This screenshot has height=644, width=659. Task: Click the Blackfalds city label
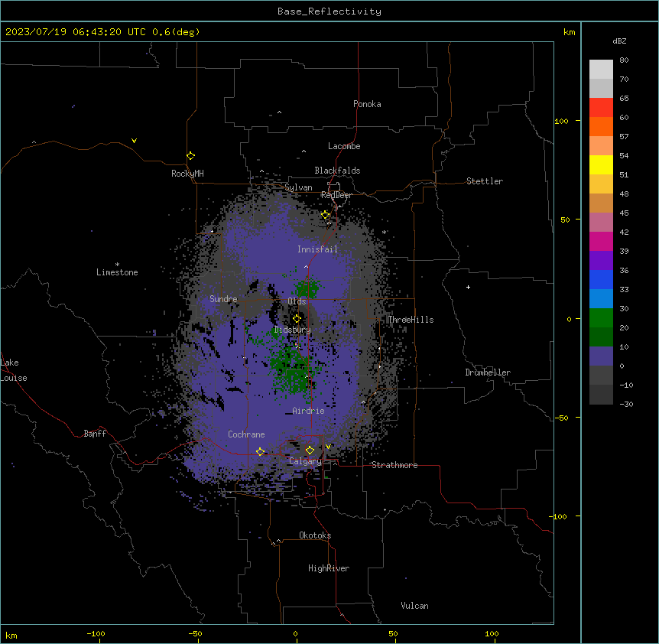point(337,171)
